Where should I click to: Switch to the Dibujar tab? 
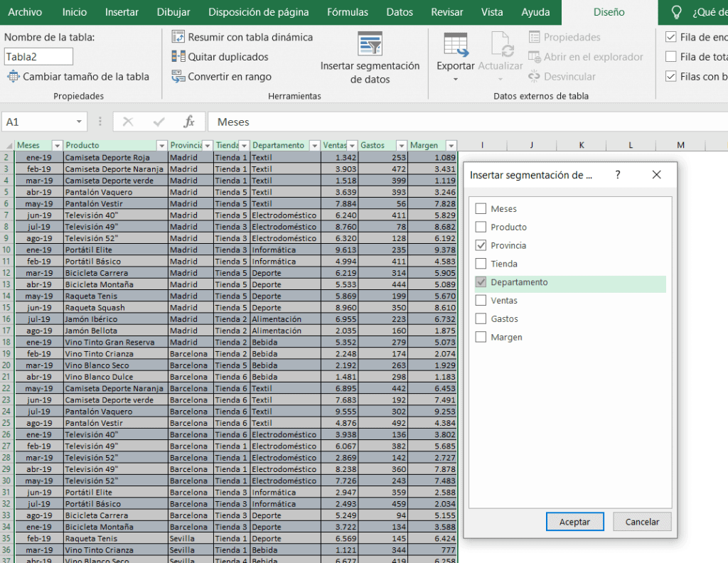tap(173, 12)
